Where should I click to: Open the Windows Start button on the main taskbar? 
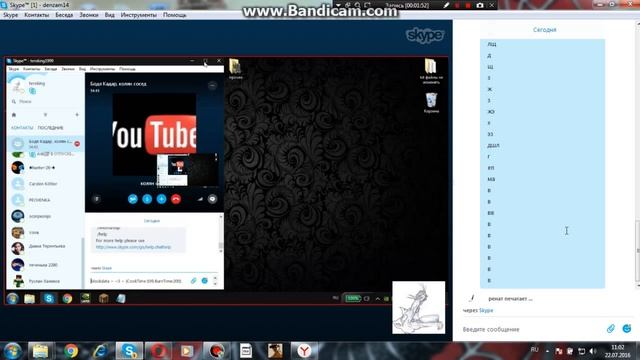tap(12, 351)
